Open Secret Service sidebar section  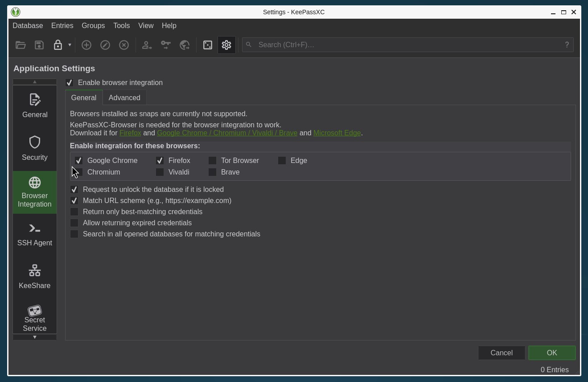click(35, 318)
